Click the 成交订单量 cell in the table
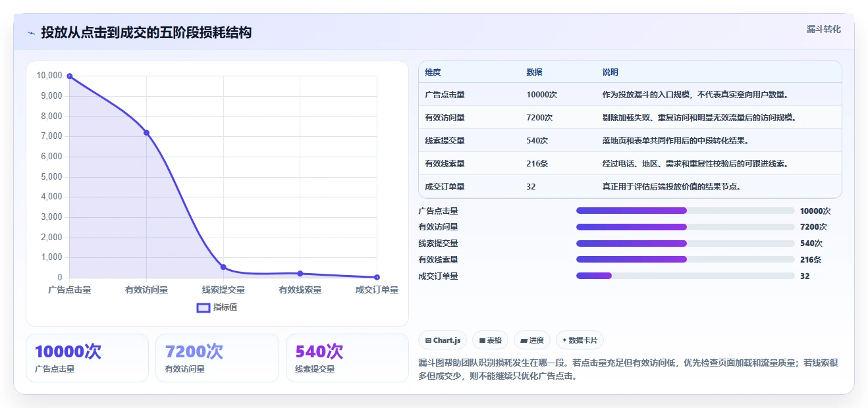 pyautogui.click(x=445, y=187)
